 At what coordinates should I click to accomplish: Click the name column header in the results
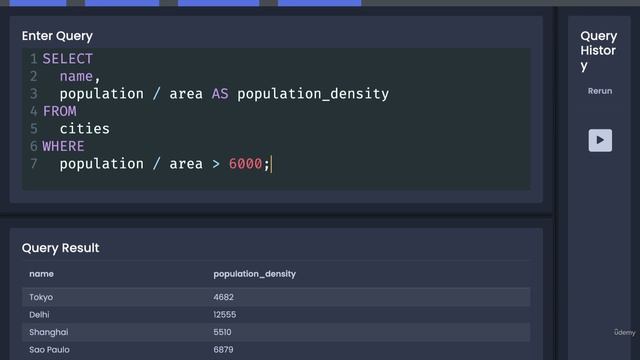(x=41, y=274)
